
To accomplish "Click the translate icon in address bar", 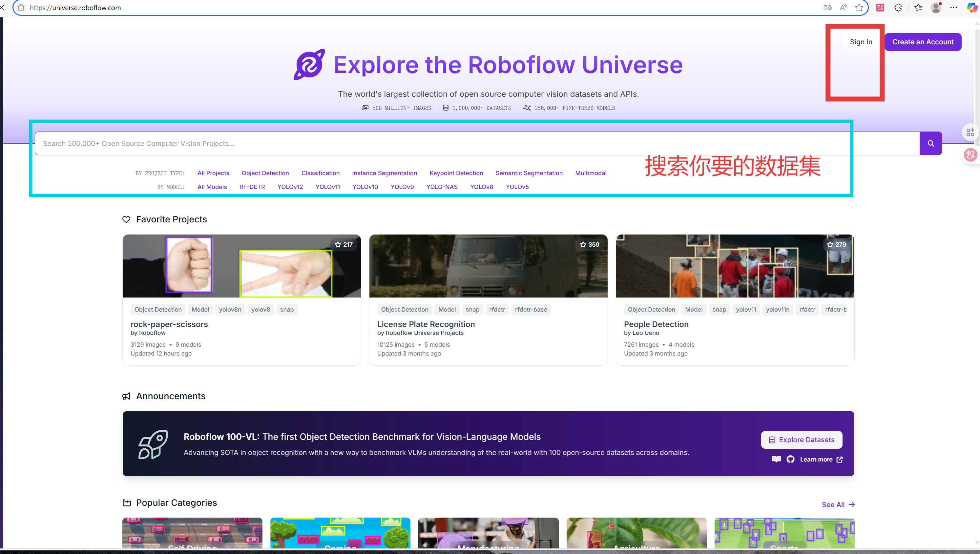I will pos(827,8).
